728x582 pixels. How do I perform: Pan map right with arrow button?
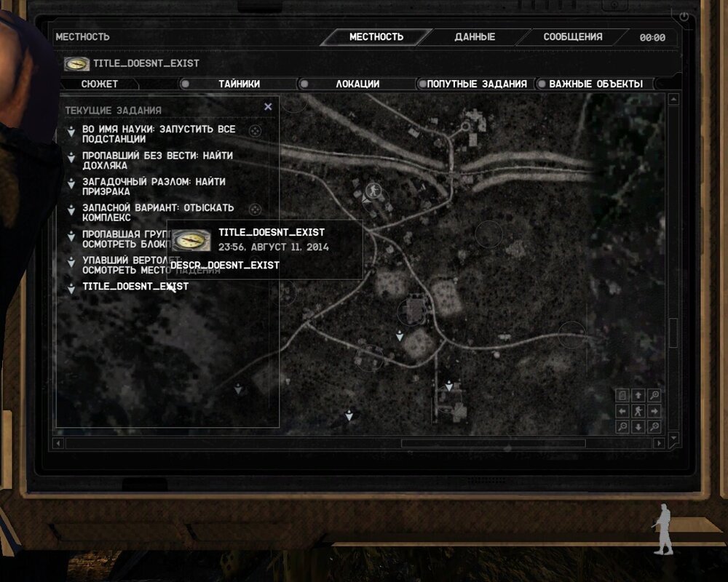654,411
